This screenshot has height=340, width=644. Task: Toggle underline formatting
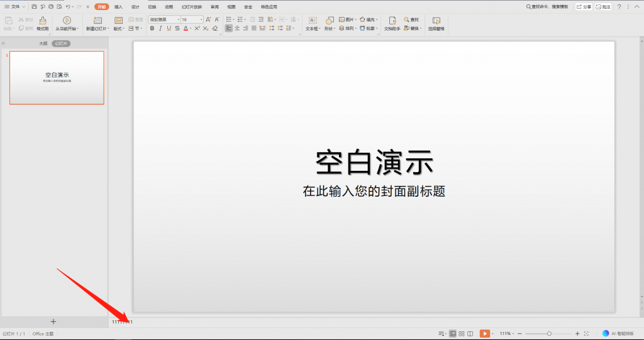pyautogui.click(x=169, y=28)
